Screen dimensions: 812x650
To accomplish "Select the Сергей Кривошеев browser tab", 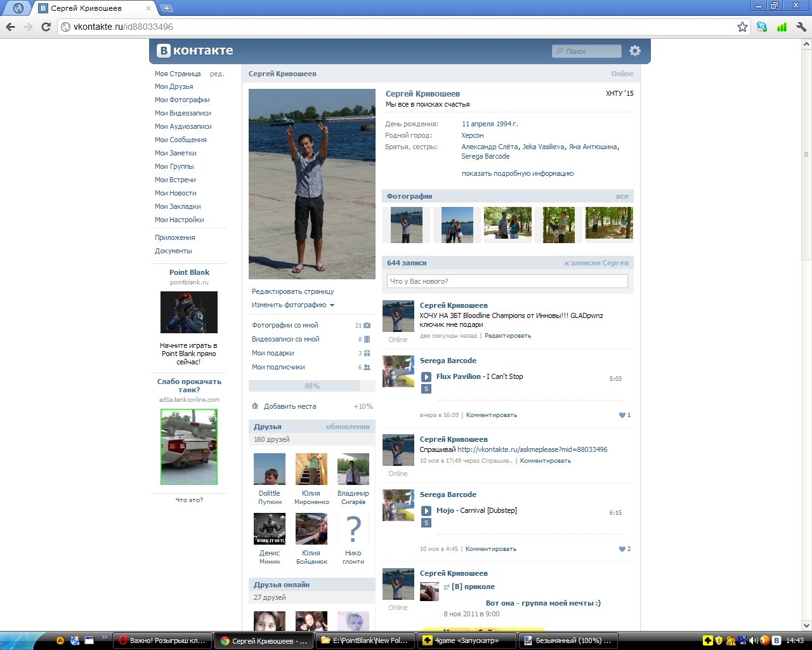I will pos(95,8).
